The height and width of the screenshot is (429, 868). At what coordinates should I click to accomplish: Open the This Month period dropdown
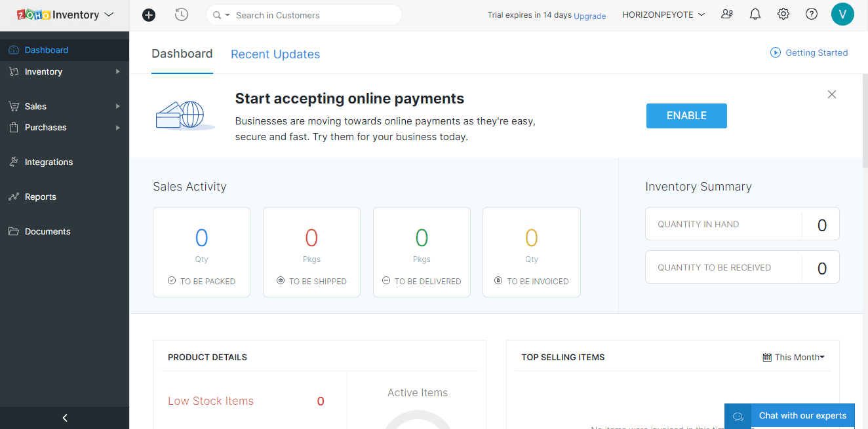tap(794, 358)
